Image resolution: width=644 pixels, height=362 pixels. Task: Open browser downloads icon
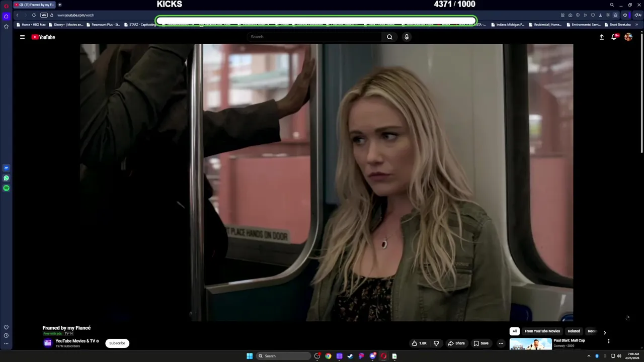600,15
